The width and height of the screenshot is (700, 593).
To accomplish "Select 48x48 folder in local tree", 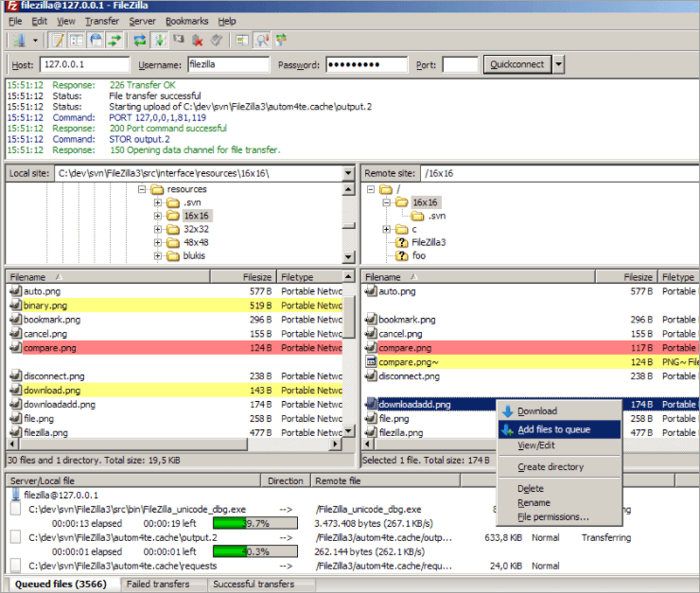I will [x=196, y=243].
